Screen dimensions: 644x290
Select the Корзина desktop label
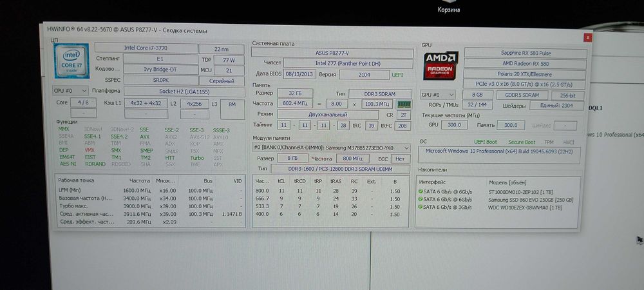click(x=448, y=10)
